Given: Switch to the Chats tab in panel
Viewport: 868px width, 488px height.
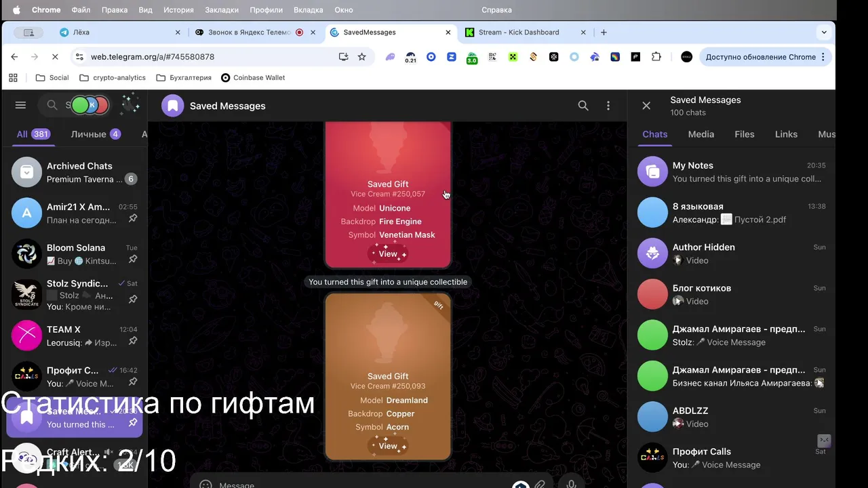Looking at the screenshot, I should coord(655,134).
